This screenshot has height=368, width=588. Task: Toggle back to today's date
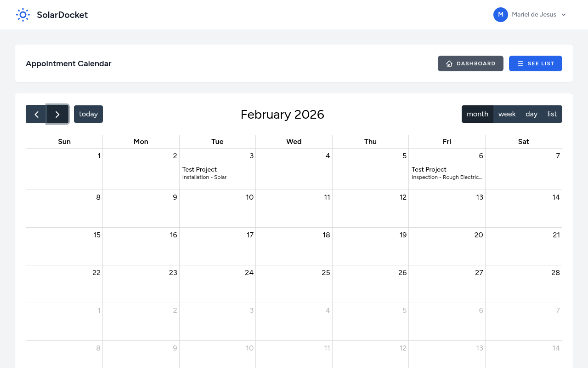(88, 114)
